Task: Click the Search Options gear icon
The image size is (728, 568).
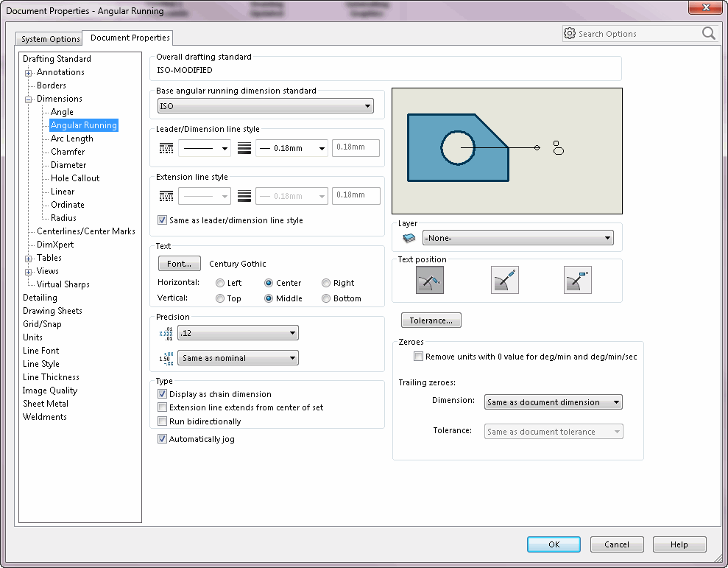Action: [x=570, y=33]
